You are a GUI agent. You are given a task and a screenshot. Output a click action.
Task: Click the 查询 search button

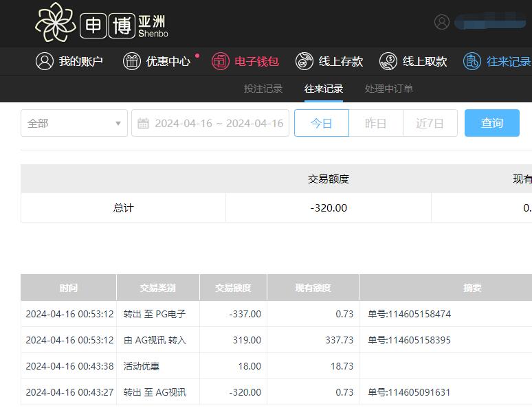click(492, 123)
